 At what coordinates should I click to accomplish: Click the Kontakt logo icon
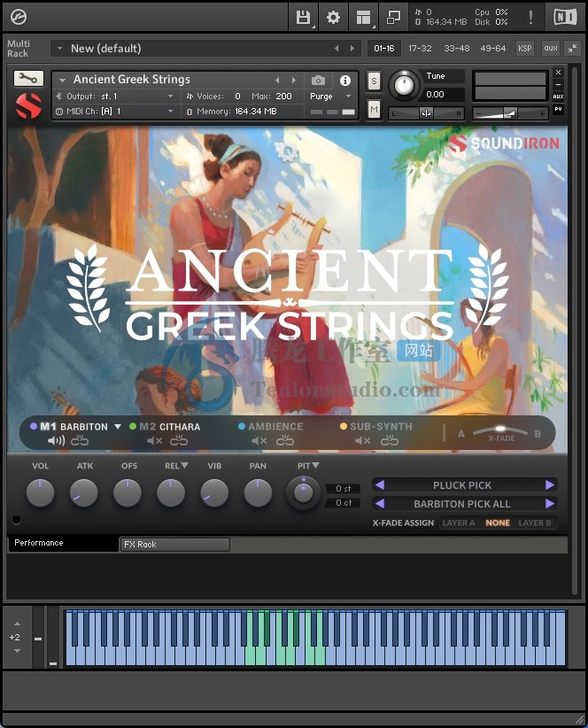19,17
